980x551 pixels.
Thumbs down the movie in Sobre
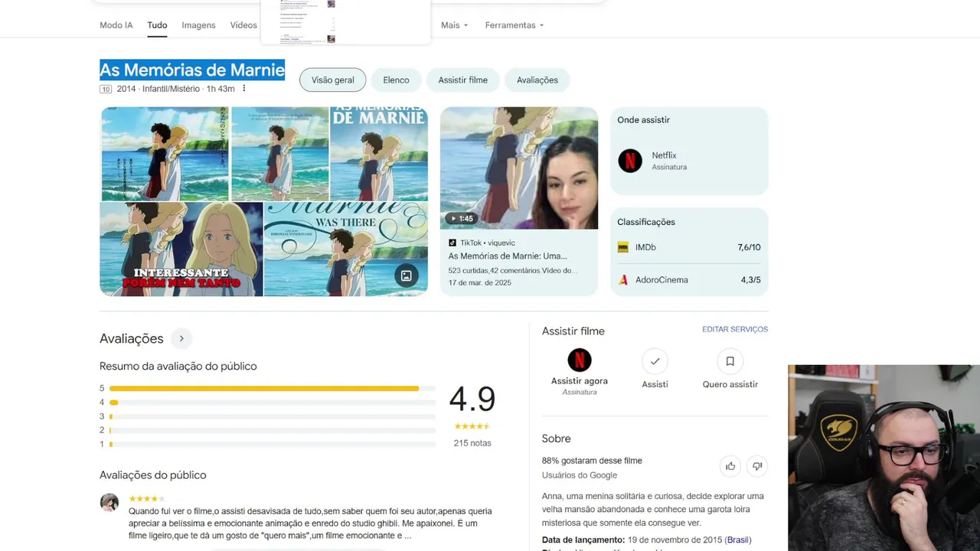point(757,466)
